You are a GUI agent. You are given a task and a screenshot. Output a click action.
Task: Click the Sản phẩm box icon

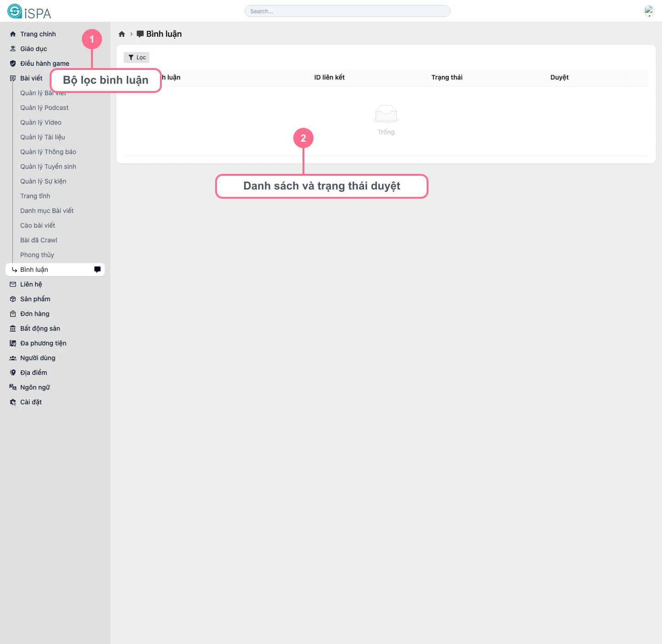(13, 299)
